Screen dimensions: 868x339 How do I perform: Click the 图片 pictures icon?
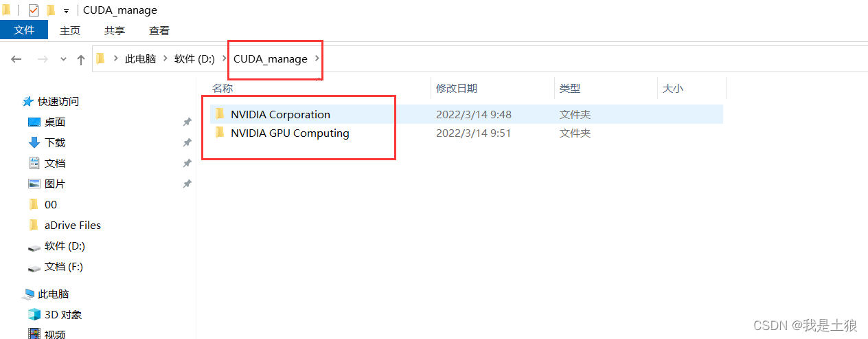point(34,184)
